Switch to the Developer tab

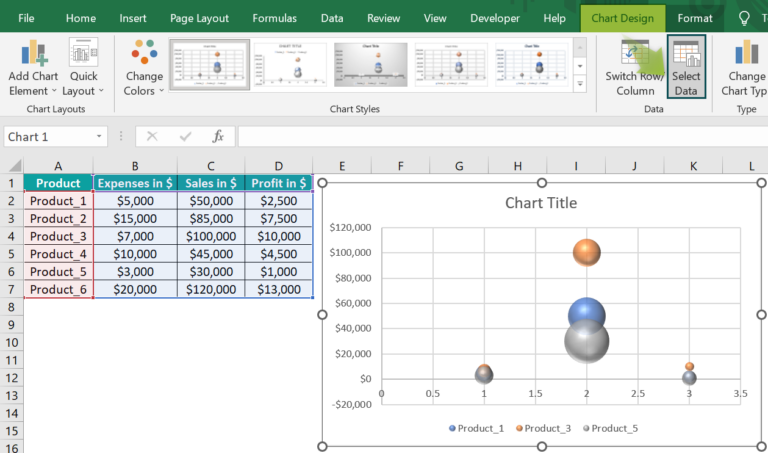click(495, 18)
